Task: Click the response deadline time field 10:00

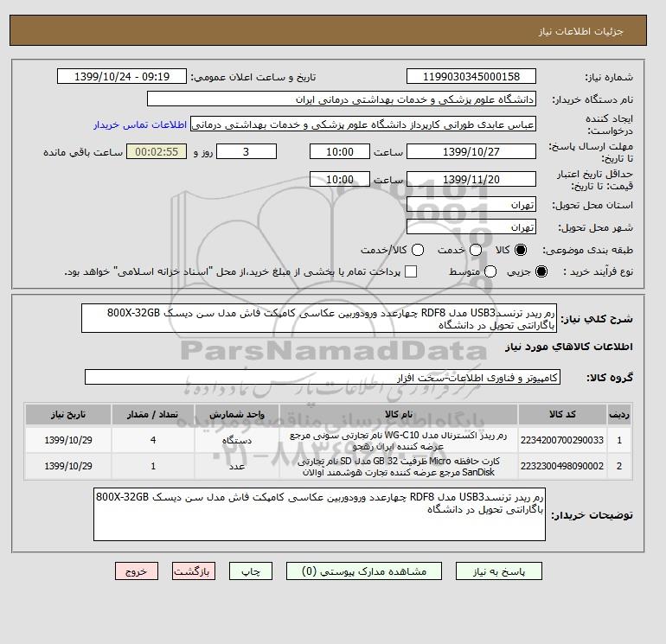Action: 340,151
